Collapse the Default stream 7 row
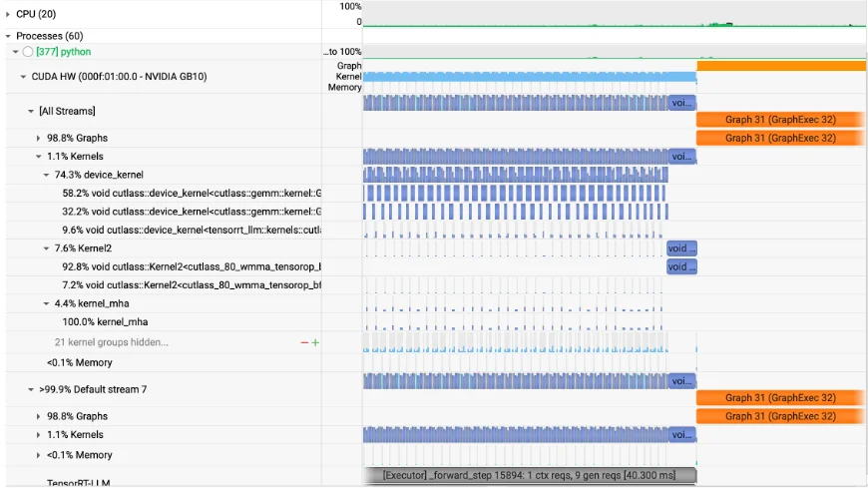The image size is (868, 488). pos(31,389)
